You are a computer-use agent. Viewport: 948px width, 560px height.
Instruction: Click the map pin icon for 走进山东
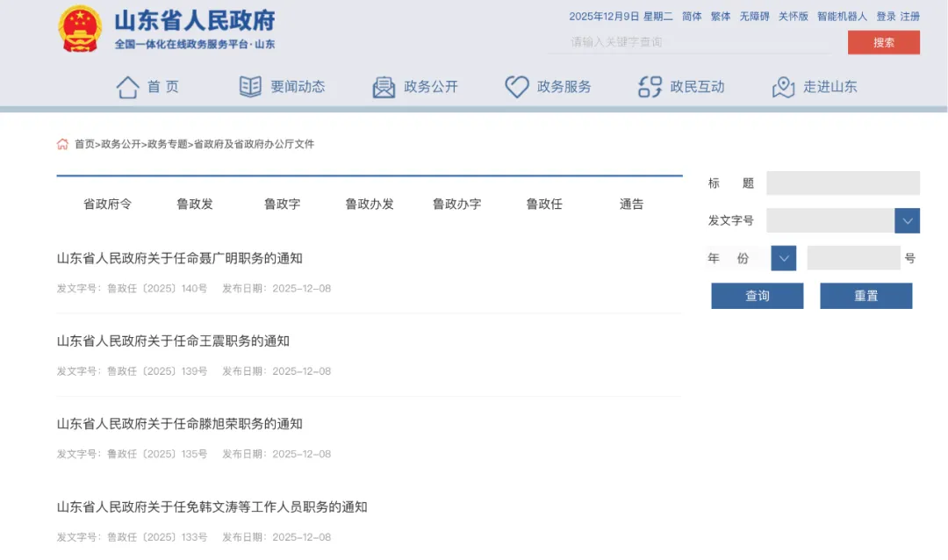click(x=783, y=87)
